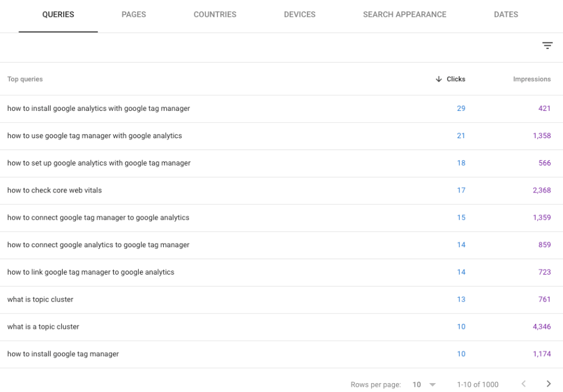Select 'what is a topic cluster' query
The image size is (563, 392).
click(281, 327)
